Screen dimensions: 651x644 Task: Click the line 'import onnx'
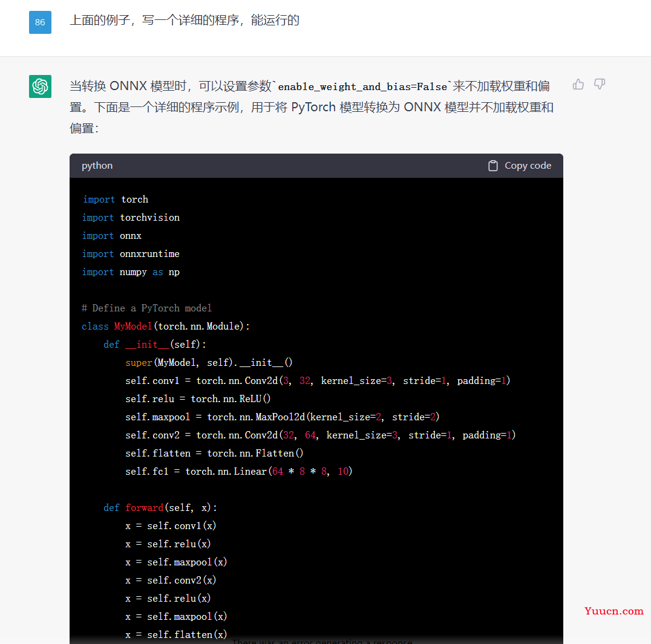[112, 236]
